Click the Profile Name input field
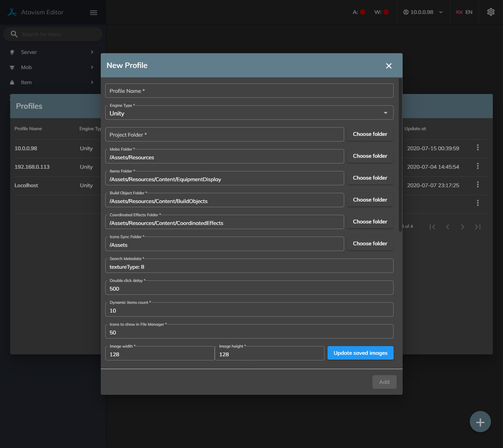 click(x=249, y=91)
